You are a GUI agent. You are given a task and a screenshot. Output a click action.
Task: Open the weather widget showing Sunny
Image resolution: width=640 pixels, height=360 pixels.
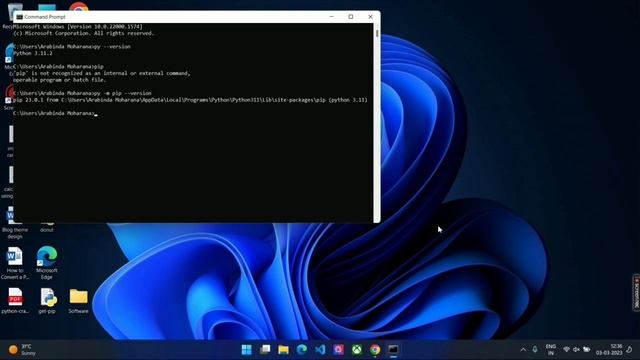coord(22,350)
